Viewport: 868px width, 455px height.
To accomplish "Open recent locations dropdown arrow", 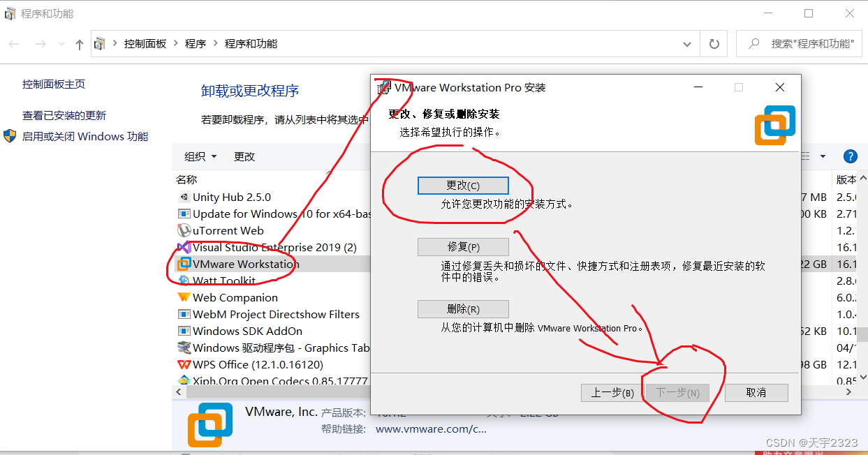I will (x=61, y=45).
